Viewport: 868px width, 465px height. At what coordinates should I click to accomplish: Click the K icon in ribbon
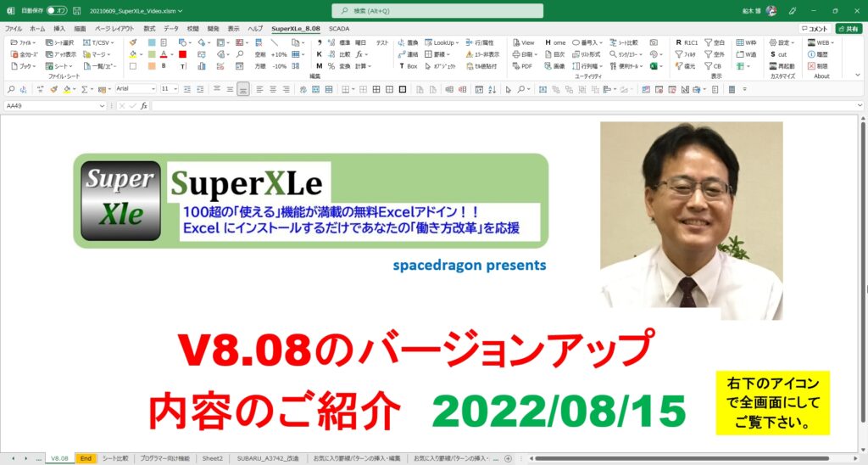[320, 54]
